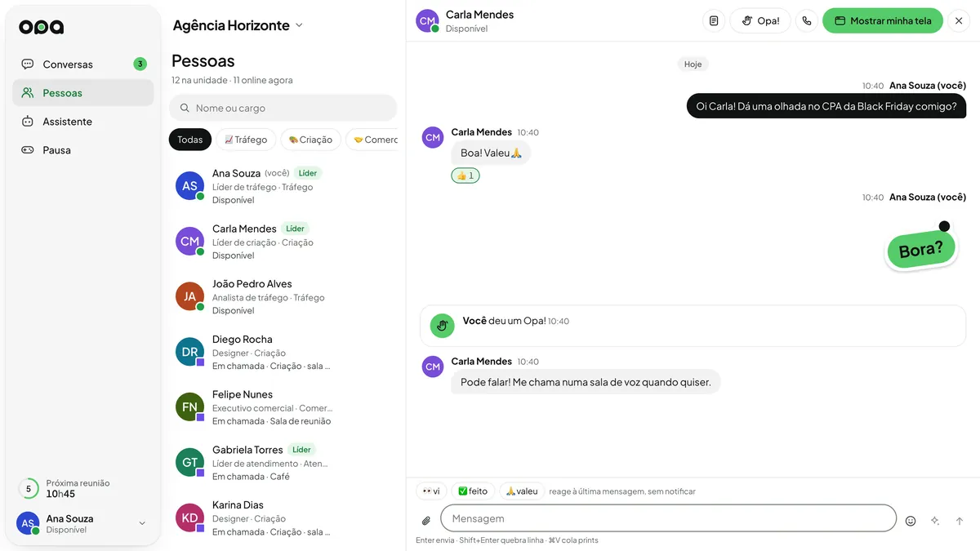Screen dimensions: 980x551
Task: Open Pausa in the sidebar
Action: click(x=82, y=150)
